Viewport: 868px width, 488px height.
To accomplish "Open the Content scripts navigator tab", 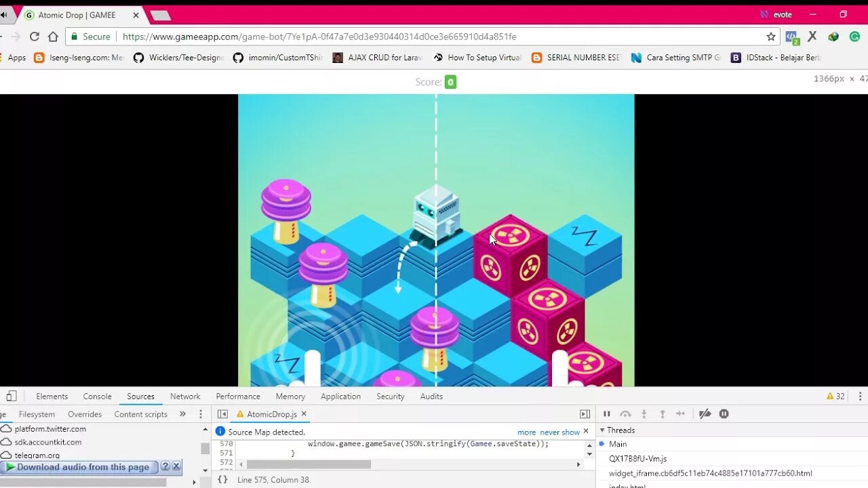I will click(x=141, y=414).
